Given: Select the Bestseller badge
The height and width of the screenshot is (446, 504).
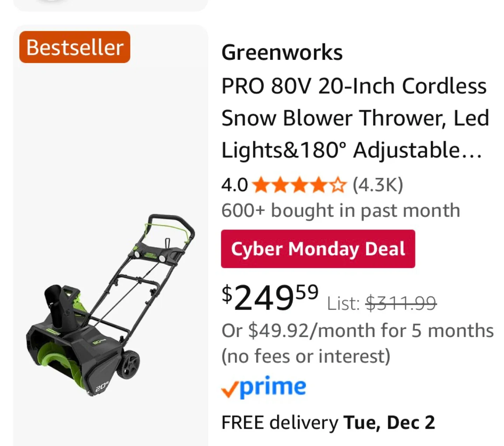Looking at the screenshot, I should tap(74, 47).
